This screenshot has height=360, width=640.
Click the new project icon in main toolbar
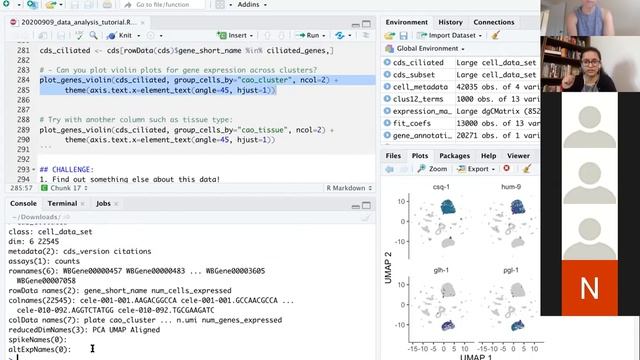(x=32, y=4)
